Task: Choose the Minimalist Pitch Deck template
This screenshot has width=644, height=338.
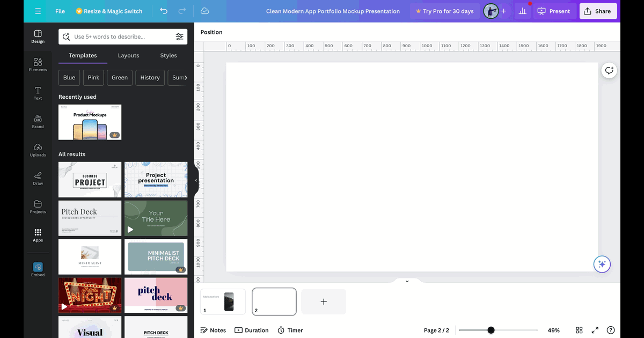Action: (x=156, y=257)
